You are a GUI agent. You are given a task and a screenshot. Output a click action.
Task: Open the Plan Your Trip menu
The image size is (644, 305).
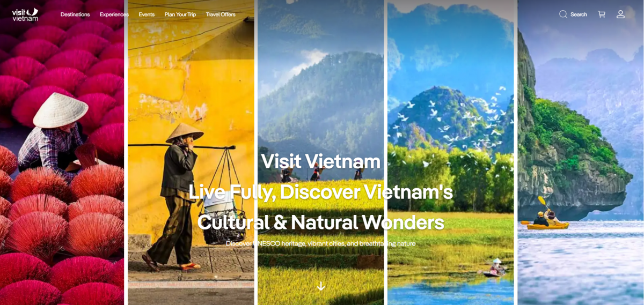point(180,14)
